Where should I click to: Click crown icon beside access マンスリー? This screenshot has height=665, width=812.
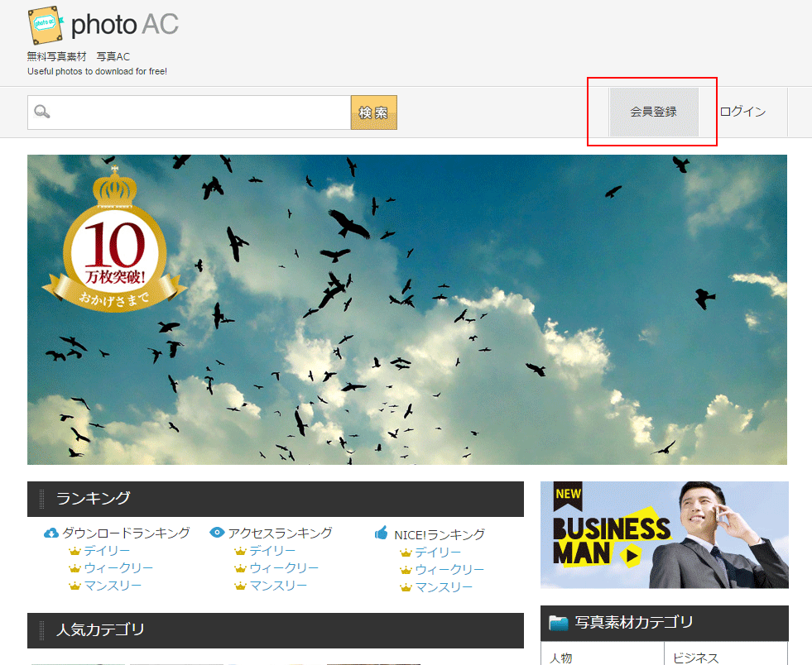[x=240, y=586]
